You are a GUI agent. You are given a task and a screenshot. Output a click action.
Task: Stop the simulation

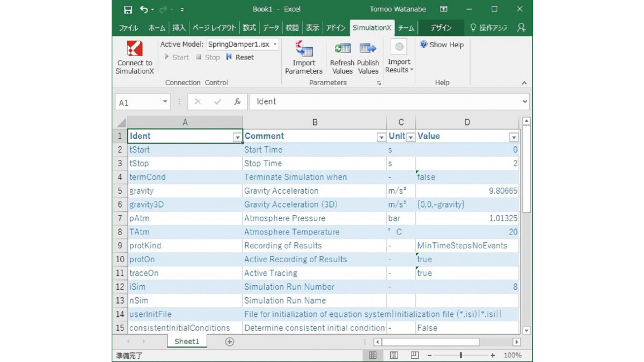tap(208, 57)
